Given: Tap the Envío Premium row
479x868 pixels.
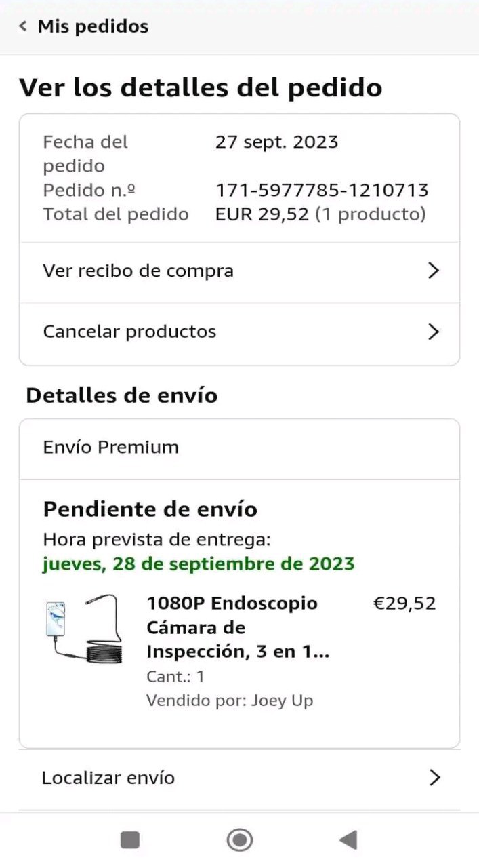Looking at the screenshot, I should tap(239, 448).
